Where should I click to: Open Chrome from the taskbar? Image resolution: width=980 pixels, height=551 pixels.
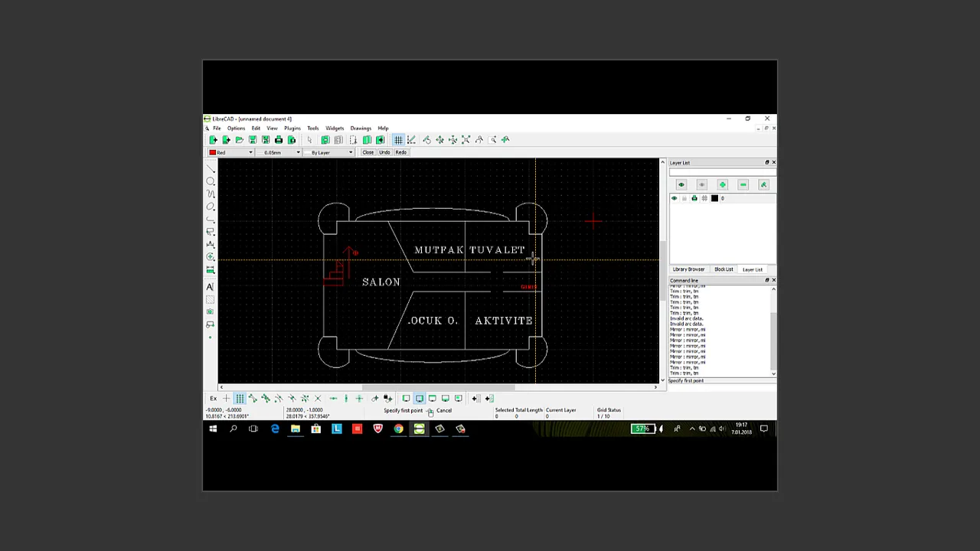(x=398, y=429)
